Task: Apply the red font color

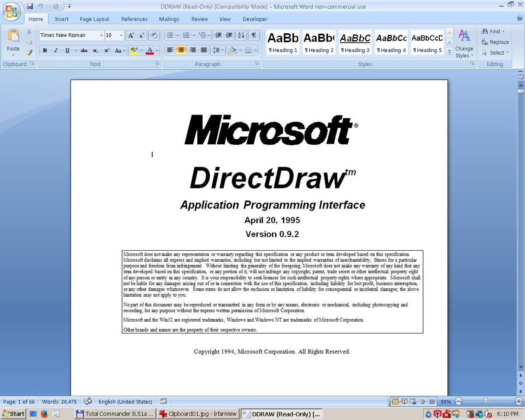Action: 150,51
